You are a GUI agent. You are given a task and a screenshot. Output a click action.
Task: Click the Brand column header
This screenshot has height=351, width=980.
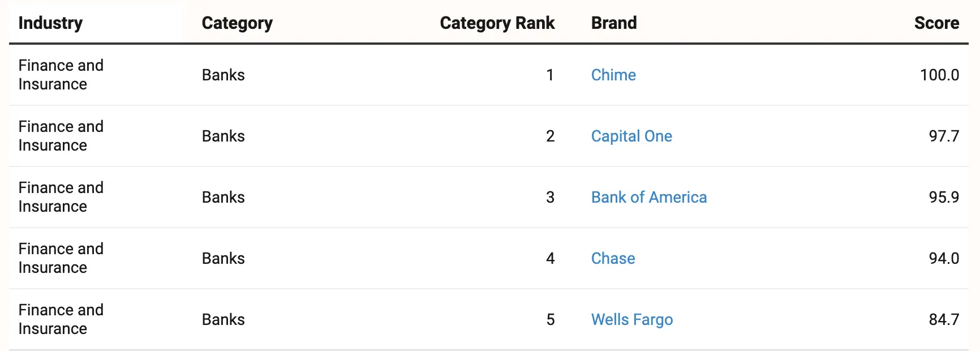[x=614, y=23]
